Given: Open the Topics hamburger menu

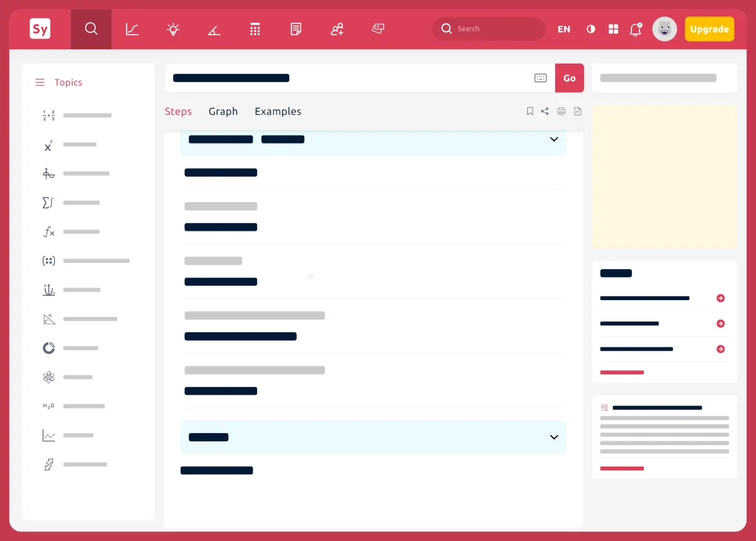Looking at the screenshot, I should click(40, 82).
